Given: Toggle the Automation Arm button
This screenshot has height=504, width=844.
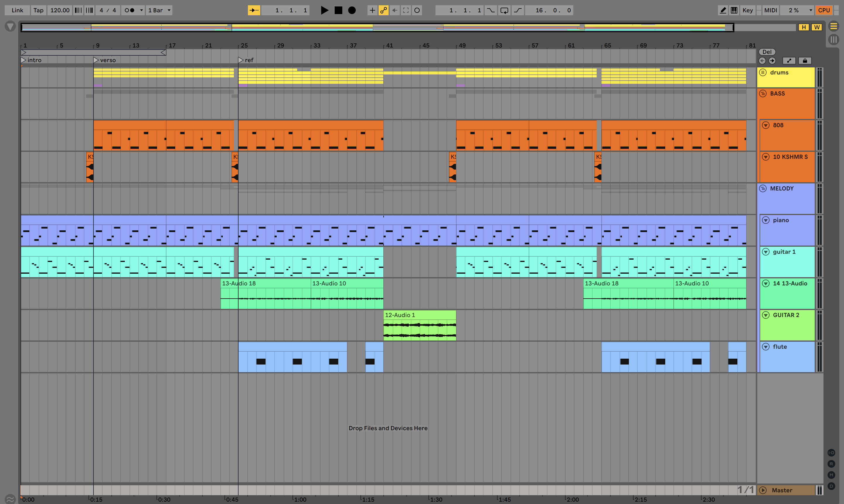Looking at the screenshot, I should [383, 10].
